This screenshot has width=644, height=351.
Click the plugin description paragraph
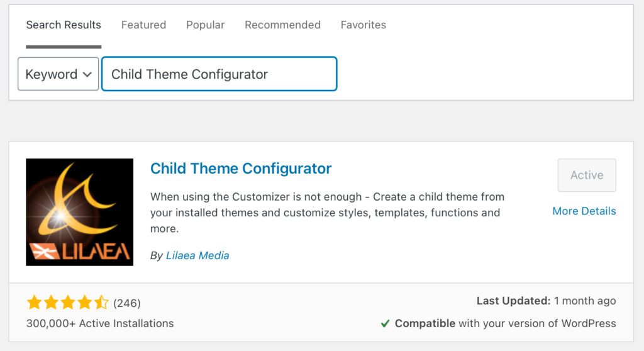(x=327, y=213)
